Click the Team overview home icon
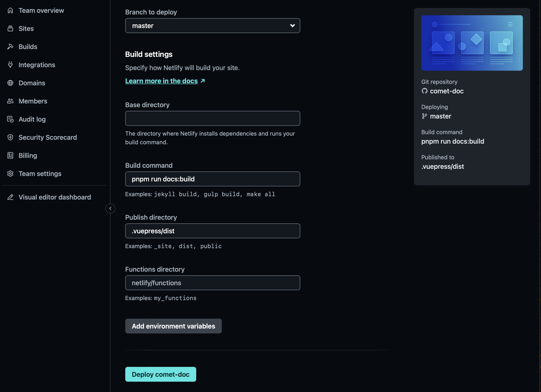The height and width of the screenshot is (392, 541). 10,11
